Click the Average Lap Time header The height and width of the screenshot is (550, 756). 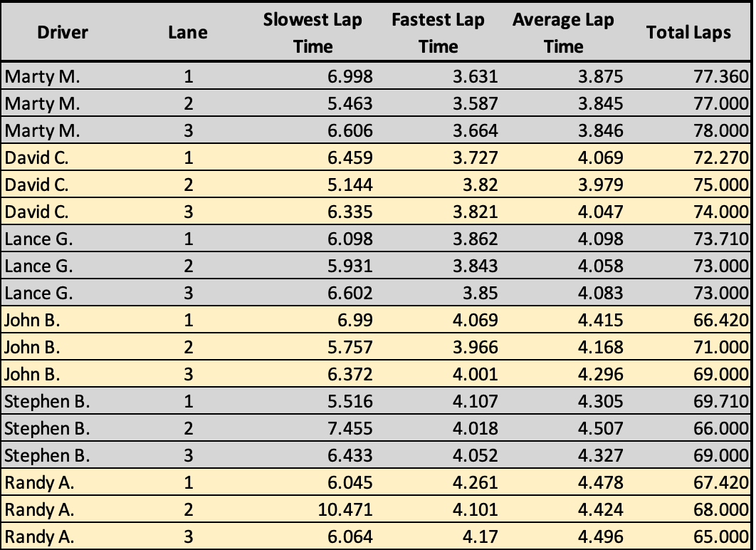[x=563, y=33]
